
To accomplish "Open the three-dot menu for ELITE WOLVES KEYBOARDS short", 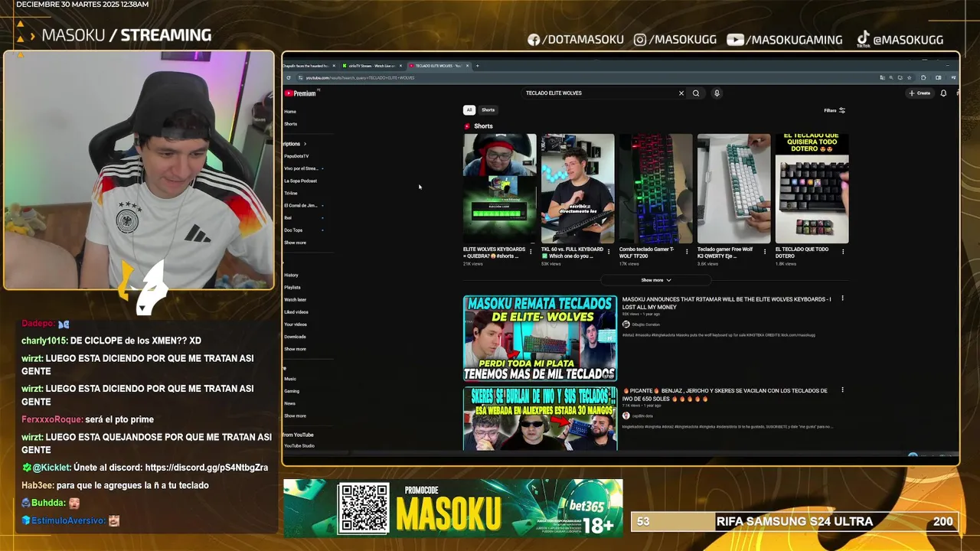I will [x=531, y=251].
